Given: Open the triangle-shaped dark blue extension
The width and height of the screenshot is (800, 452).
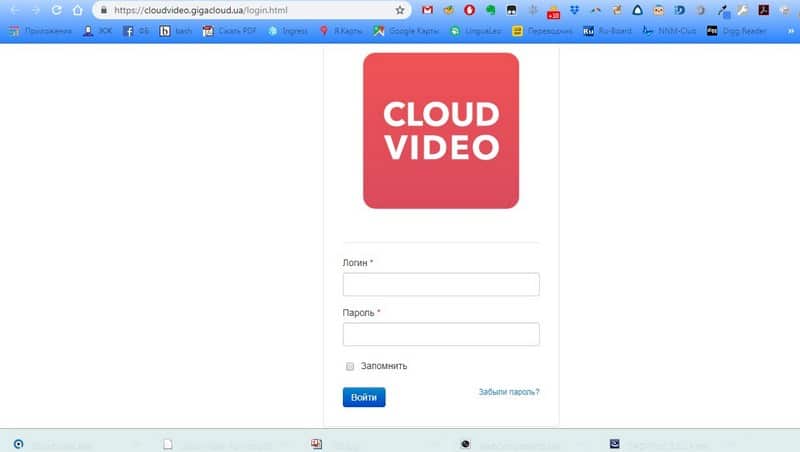Looking at the screenshot, I should [x=637, y=10].
